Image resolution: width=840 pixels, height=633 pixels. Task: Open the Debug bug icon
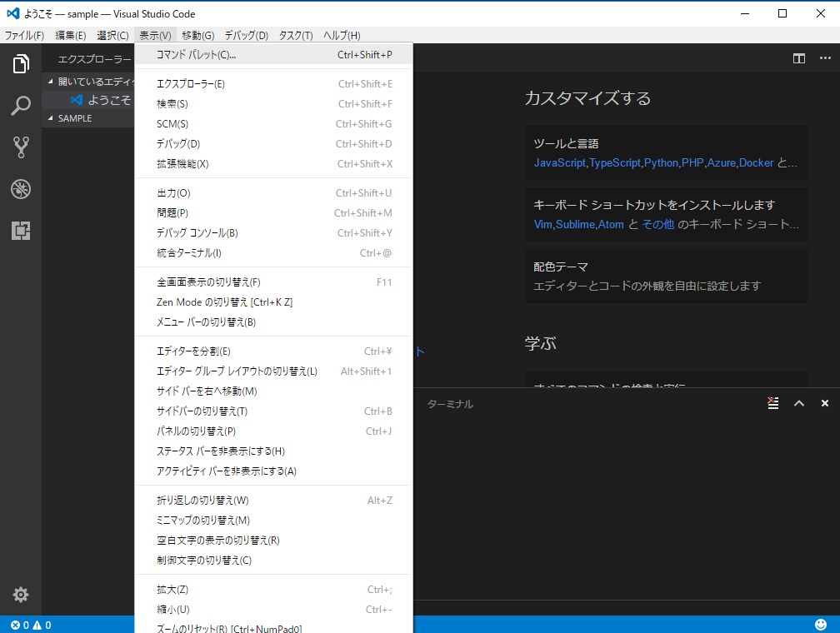coord(21,189)
